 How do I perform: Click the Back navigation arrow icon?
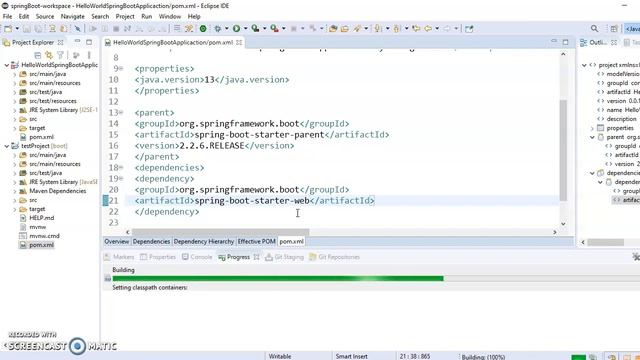pos(428,29)
